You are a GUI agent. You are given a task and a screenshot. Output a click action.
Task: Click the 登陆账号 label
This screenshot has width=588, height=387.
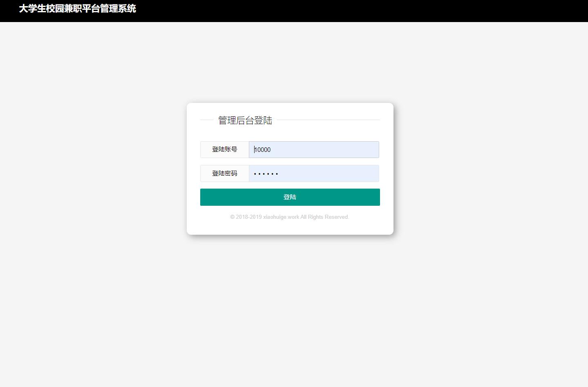(224, 149)
